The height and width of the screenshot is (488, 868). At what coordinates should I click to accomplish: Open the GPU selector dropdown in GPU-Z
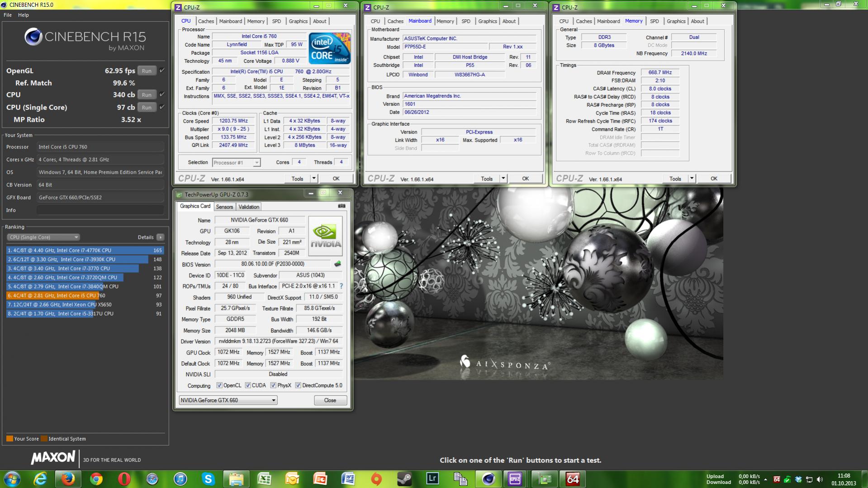[228, 400]
